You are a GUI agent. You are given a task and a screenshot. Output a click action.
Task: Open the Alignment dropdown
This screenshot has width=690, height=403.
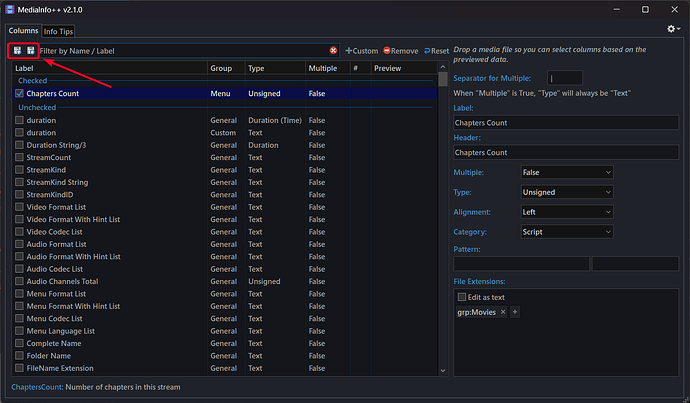click(x=566, y=212)
